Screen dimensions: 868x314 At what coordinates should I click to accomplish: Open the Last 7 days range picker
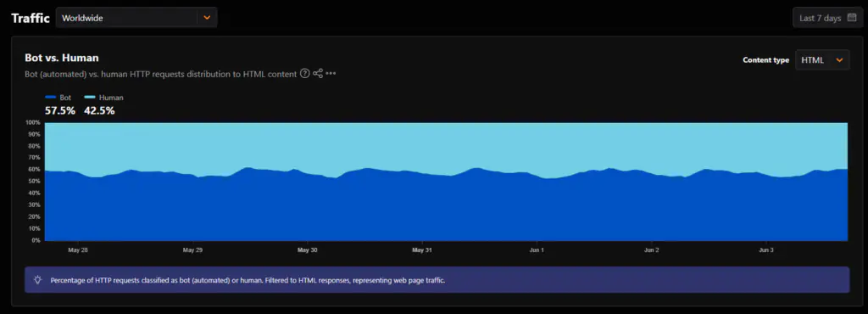click(827, 18)
